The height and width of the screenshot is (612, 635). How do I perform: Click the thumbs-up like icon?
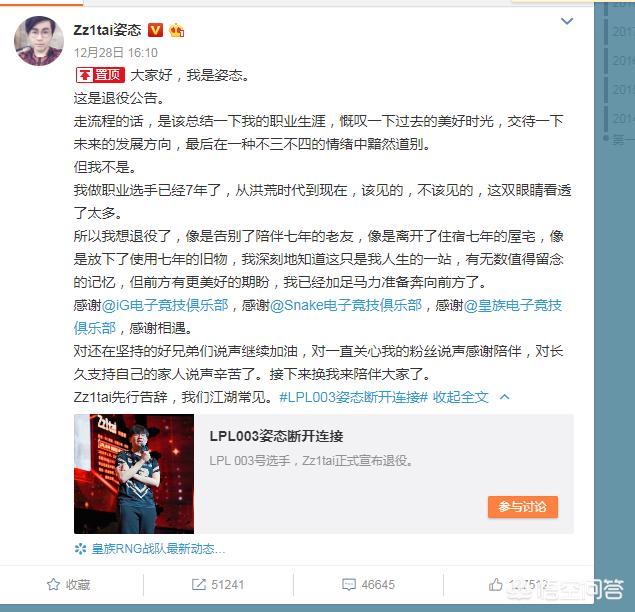(495, 584)
